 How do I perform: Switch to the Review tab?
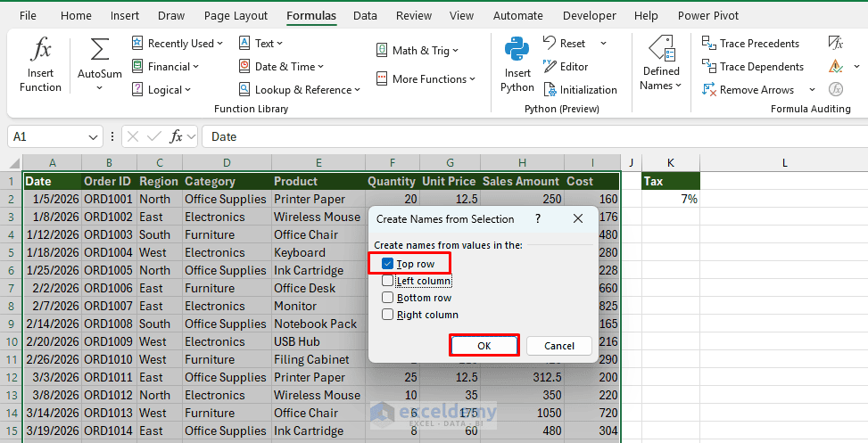[414, 15]
